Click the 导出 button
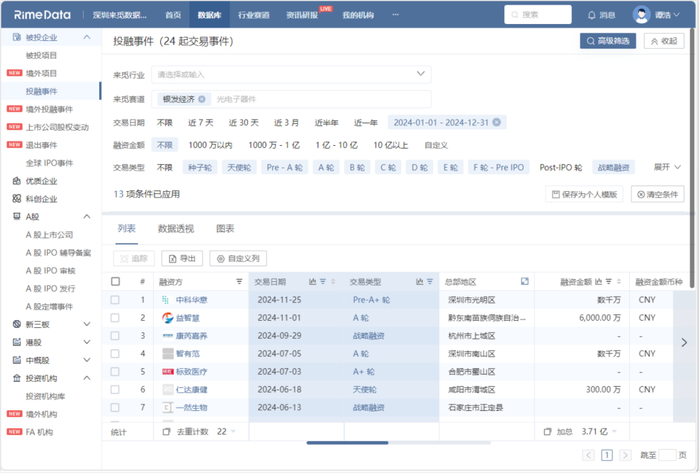 click(x=182, y=258)
